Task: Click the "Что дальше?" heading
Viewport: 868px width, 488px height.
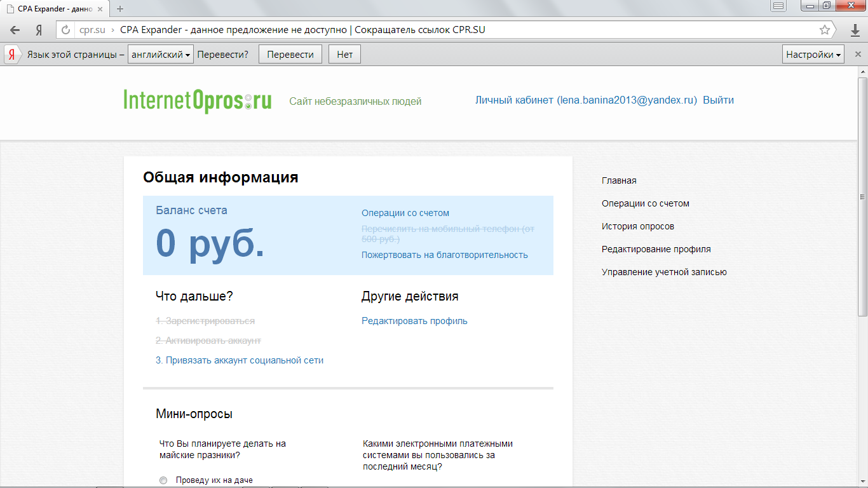Action: pos(194,297)
